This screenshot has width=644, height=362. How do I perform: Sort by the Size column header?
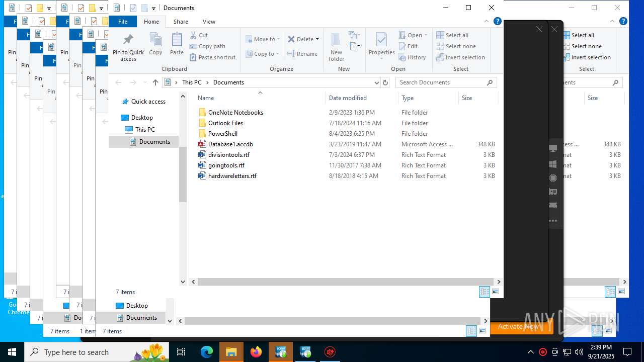click(478, 98)
